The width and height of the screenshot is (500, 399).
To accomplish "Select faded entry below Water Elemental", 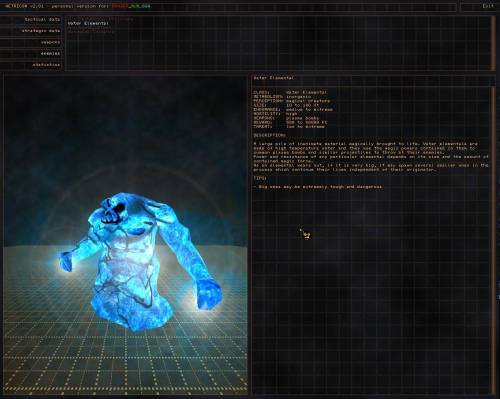I will tap(90, 32).
